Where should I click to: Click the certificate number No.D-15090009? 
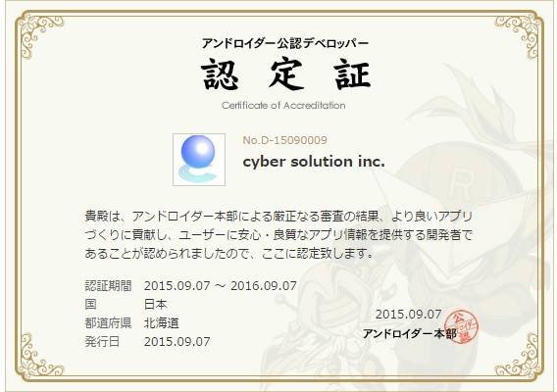pyautogui.click(x=284, y=140)
